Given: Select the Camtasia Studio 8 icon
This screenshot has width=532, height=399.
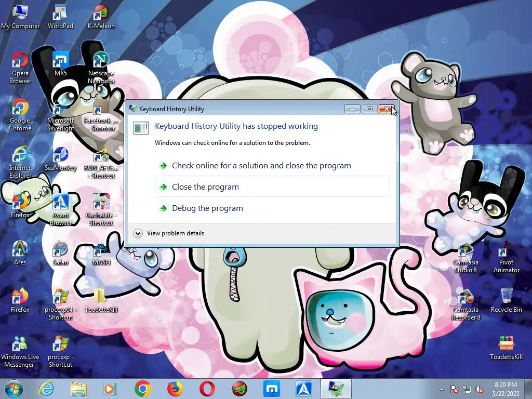Looking at the screenshot, I should pyautogui.click(x=465, y=257).
